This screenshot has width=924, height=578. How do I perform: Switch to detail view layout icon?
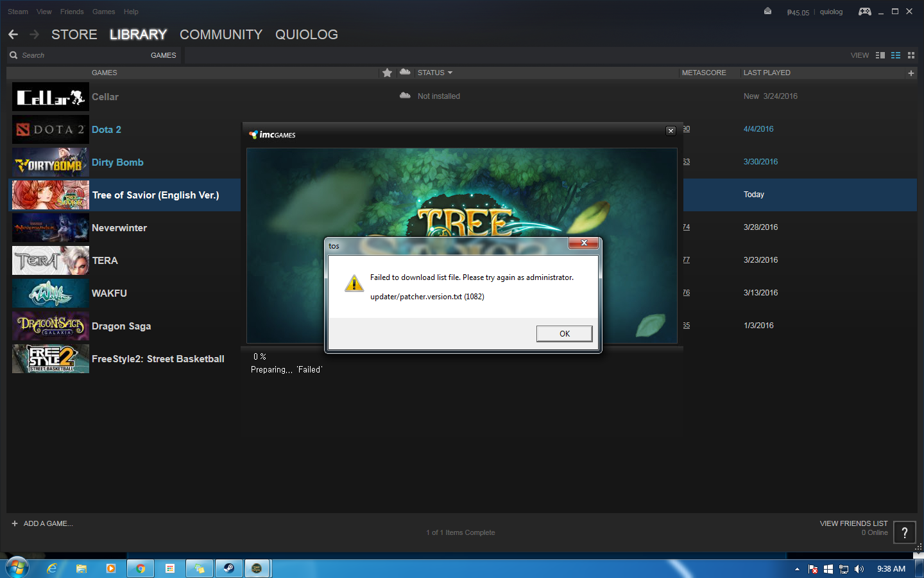coord(880,55)
